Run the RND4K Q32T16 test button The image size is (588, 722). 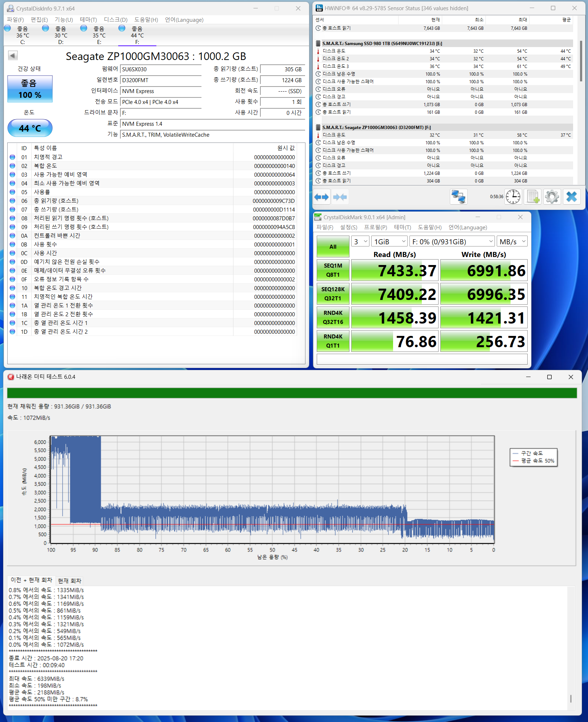[x=333, y=317]
